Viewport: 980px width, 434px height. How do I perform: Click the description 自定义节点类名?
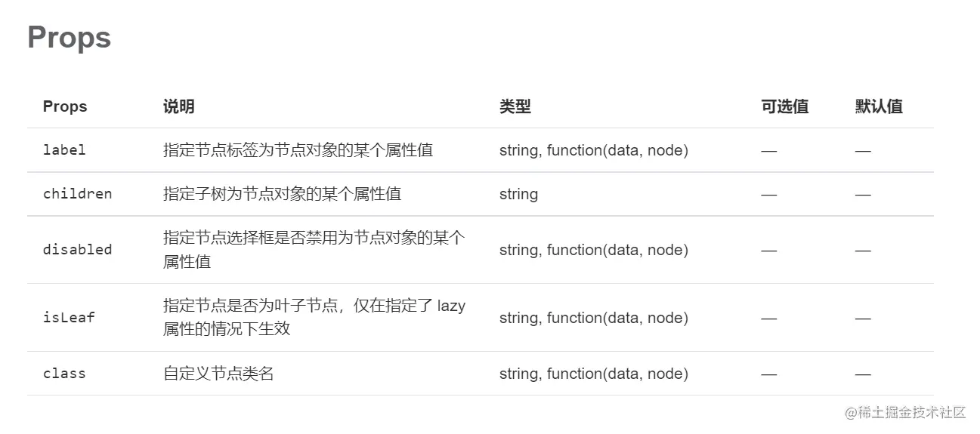coord(218,374)
